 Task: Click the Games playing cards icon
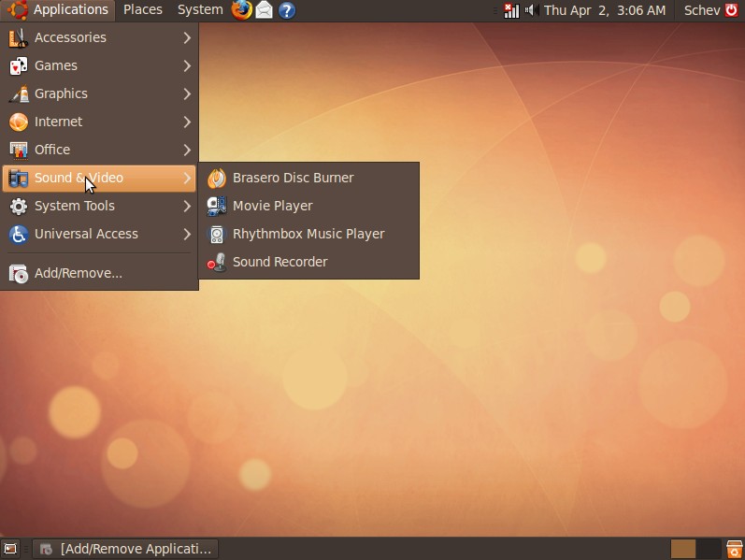pyautogui.click(x=19, y=66)
